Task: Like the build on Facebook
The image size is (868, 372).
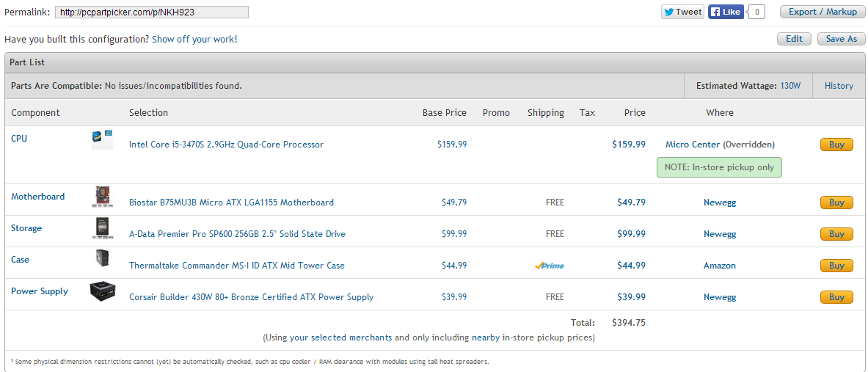Action: [x=726, y=12]
